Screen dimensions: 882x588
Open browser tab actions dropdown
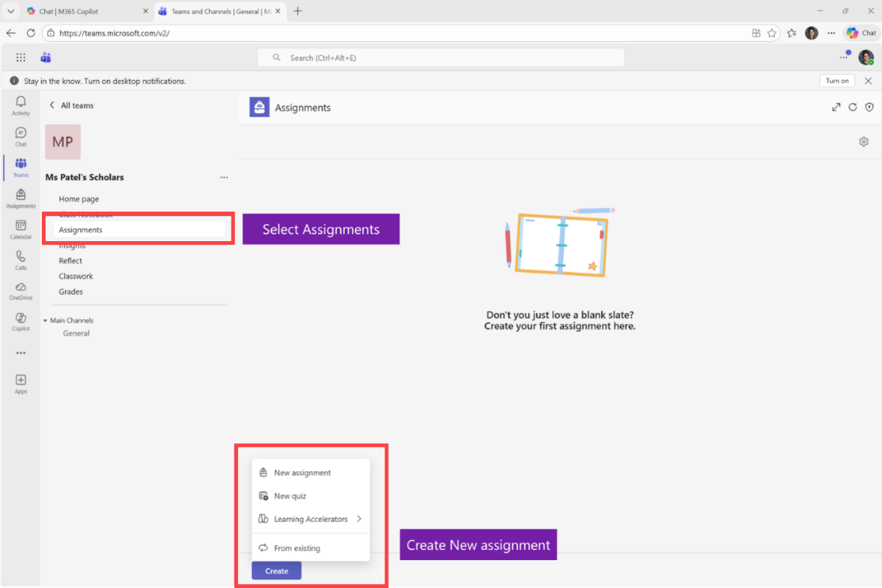pyautogui.click(x=10, y=11)
